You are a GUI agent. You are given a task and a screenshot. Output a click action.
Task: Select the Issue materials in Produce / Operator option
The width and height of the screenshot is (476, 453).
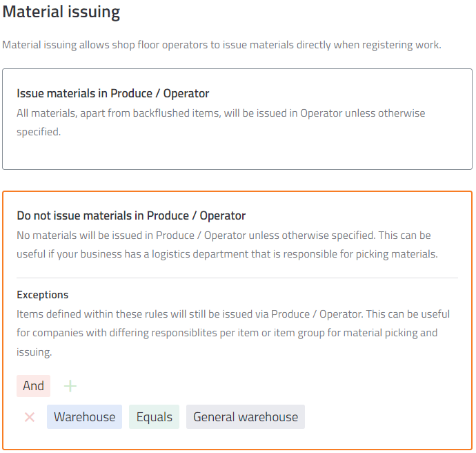click(x=237, y=119)
